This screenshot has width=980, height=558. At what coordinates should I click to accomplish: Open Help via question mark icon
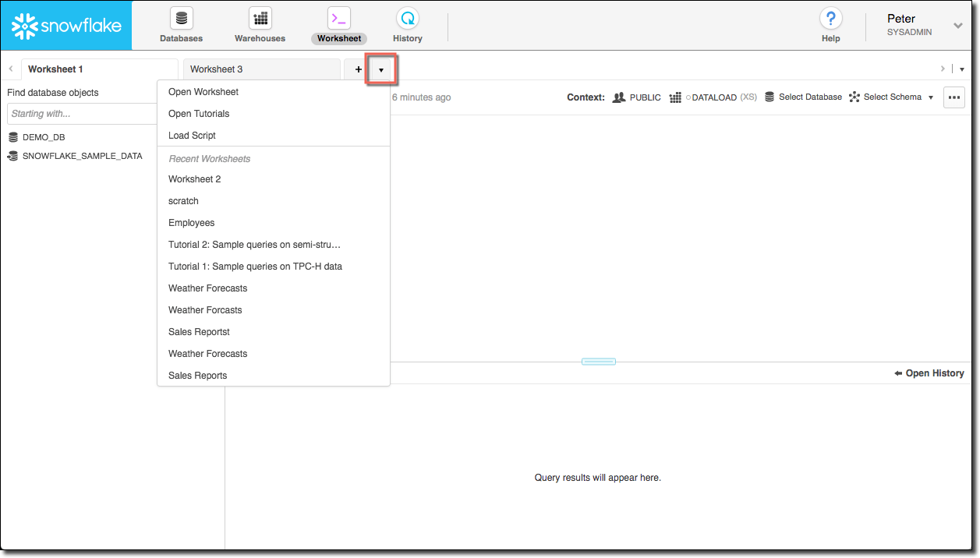[830, 19]
